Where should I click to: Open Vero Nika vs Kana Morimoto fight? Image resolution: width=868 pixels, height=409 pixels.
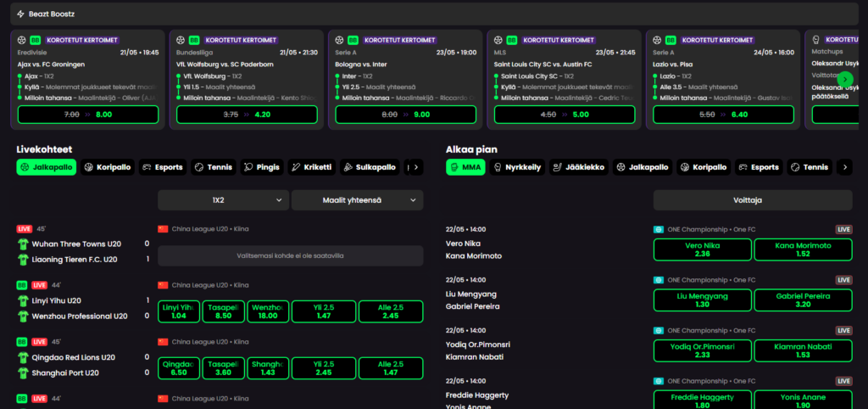[474, 249]
